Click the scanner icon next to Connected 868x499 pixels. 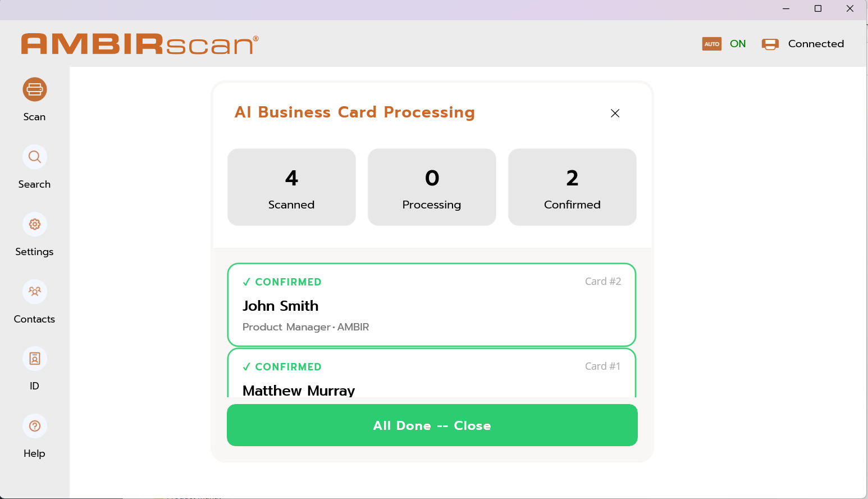click(770, 43)
